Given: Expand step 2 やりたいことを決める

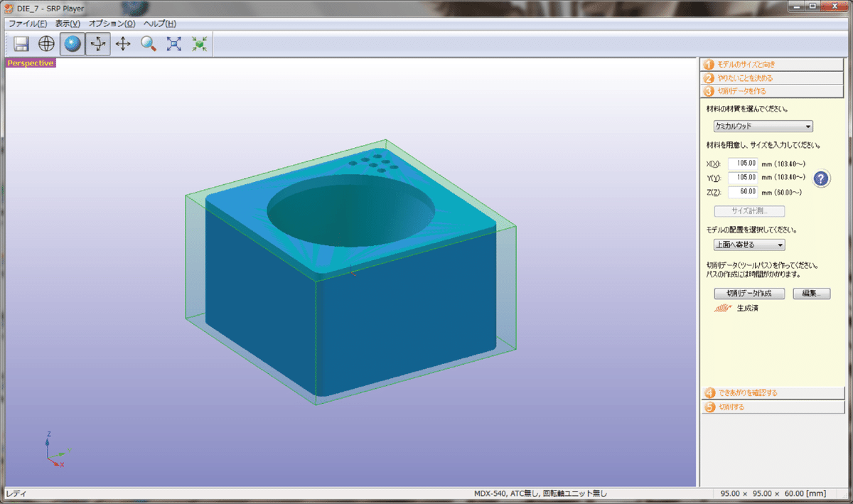Looking at the screenshot, I should click(773, 77).
